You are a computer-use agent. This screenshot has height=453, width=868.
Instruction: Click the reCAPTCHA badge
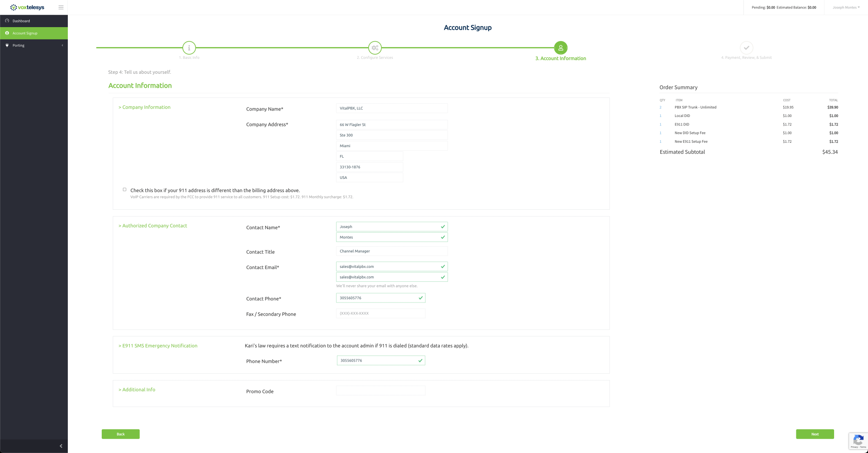pyautogui.click(x=858, y=441)
